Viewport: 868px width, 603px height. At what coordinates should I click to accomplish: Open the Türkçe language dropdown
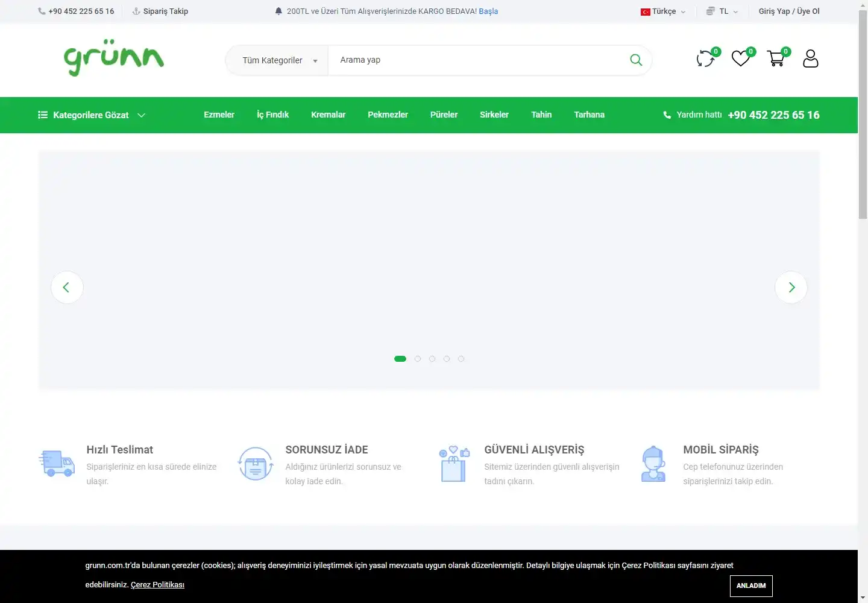(x=664, y=11)
